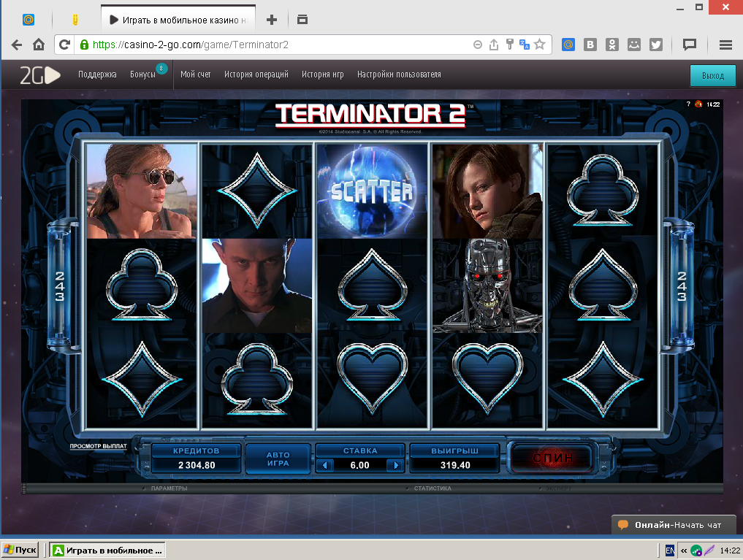The height and width of the screenshot is (560, 743).
Task: Switch to the pinned yellow paperclip tab
Action: point(75,20)
